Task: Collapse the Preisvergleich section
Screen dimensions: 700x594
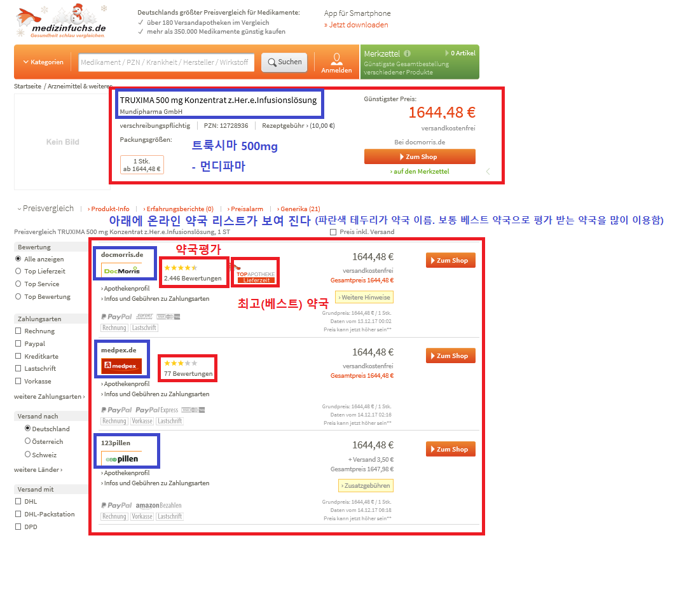Action: [46, 209]
